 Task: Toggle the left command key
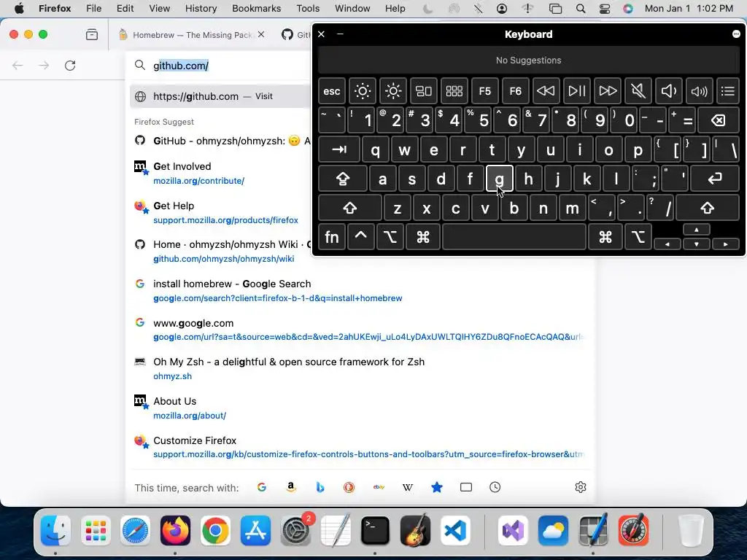click(x=423, y=237)
